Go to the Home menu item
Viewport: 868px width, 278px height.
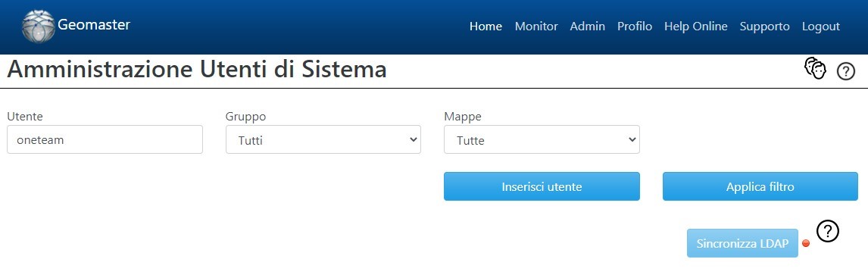click(486, 27)
